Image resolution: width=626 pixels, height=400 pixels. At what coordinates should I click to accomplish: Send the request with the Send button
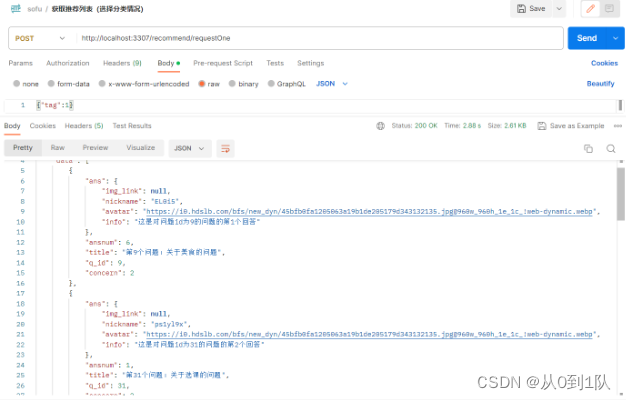587,38
